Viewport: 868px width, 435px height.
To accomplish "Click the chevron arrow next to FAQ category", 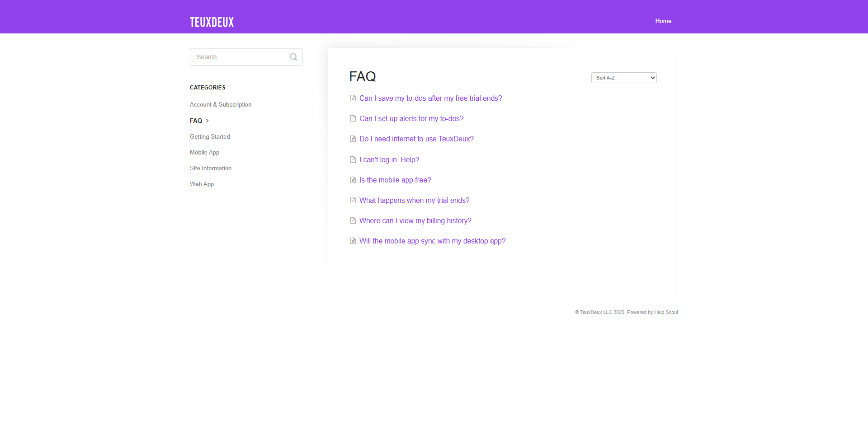I will [x=208, y=121].
